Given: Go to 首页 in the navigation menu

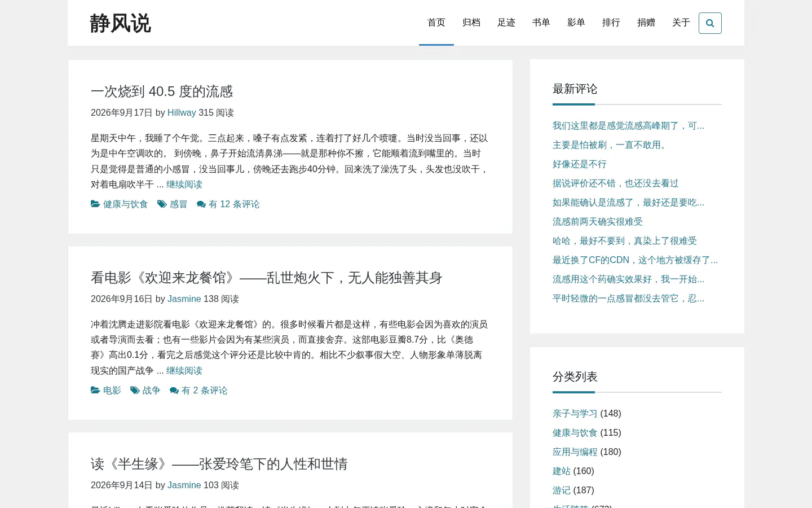Looking at the screenshot, I should [436, 23].
